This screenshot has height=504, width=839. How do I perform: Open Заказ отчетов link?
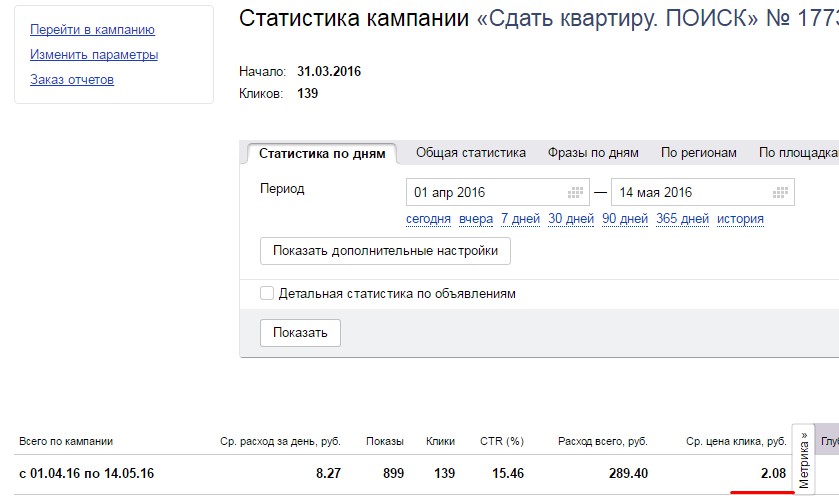click(72, 80)
